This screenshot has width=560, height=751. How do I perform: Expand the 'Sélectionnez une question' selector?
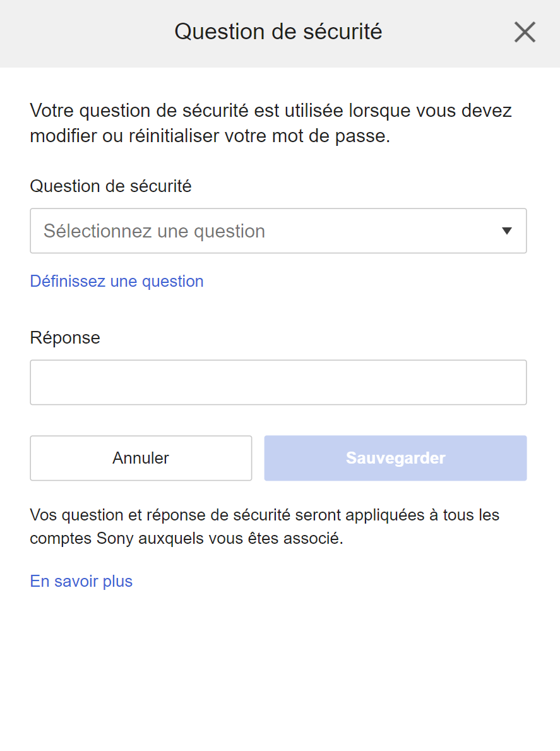[x=278, y=231]
